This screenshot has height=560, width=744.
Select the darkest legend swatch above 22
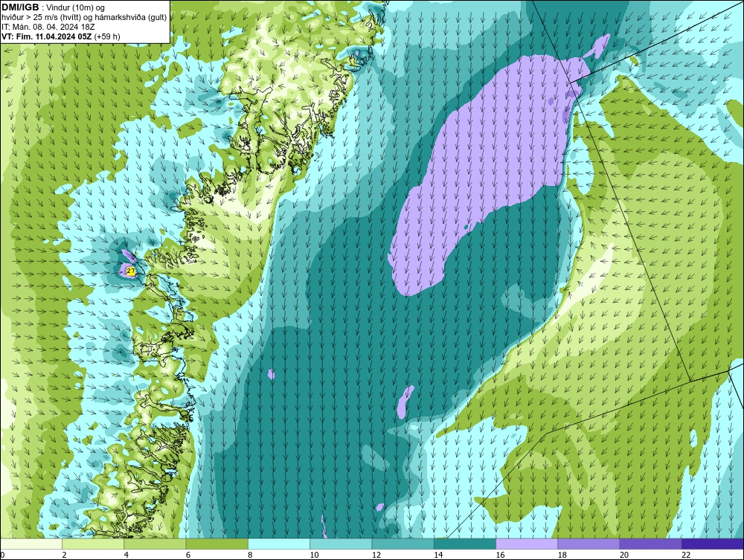tap(713, 544)
